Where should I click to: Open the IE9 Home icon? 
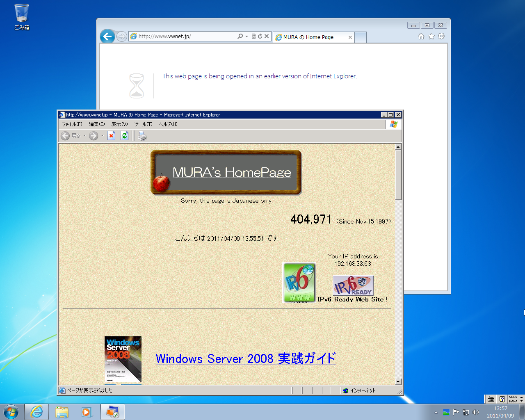pyautogui.click(x=421, y=37)
